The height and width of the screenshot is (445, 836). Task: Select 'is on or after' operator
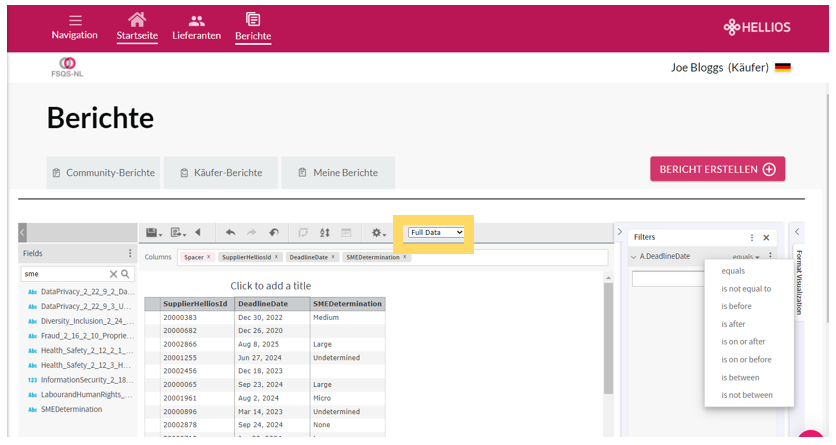[x=743, y=342]
